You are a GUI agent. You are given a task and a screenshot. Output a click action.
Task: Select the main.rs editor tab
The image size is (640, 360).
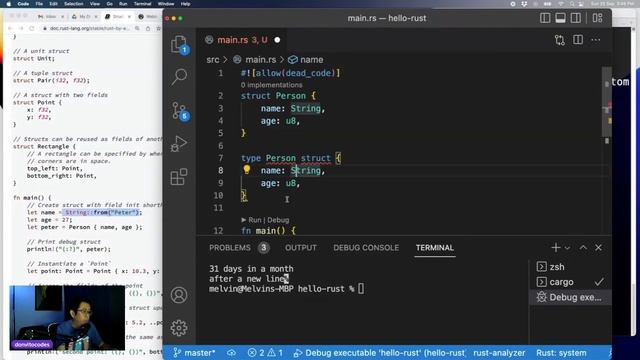pyautogui.click(x=242, y=40)
